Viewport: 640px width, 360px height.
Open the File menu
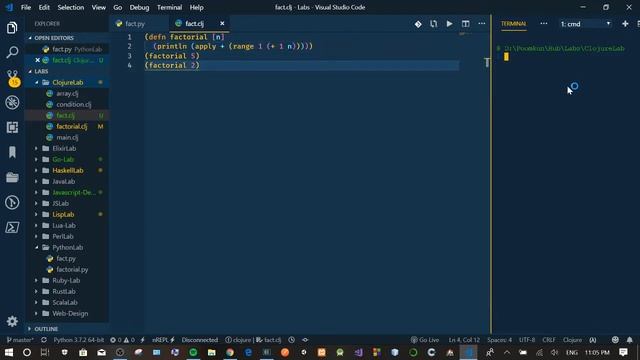[26, 7]
